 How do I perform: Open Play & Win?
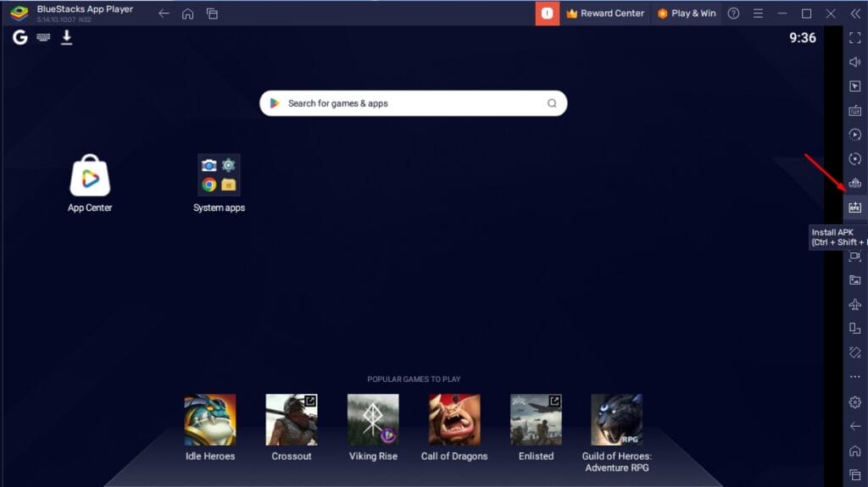687,14
